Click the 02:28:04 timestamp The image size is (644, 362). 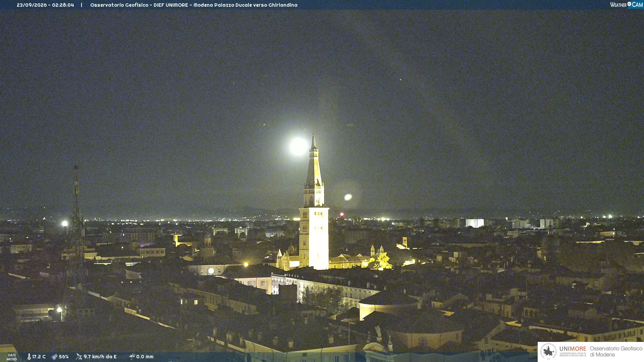click(63, 5)
